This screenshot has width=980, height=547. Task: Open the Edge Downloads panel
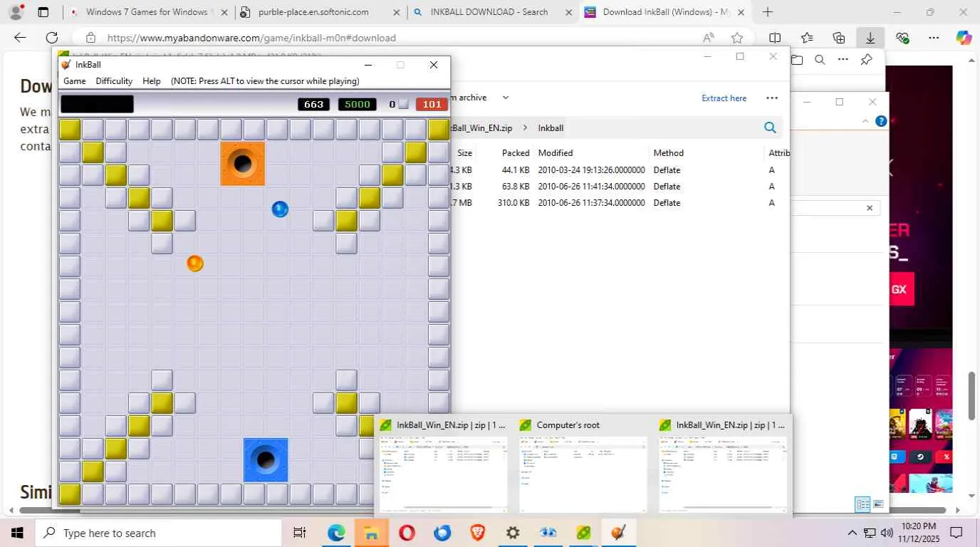[x=870, y=38]
